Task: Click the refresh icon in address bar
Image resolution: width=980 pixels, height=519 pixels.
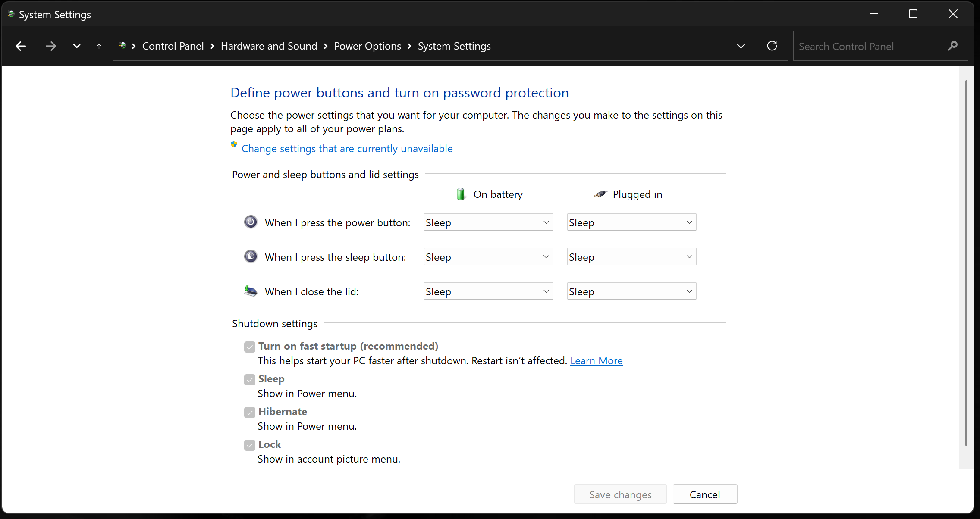Action: pos(772,46)
